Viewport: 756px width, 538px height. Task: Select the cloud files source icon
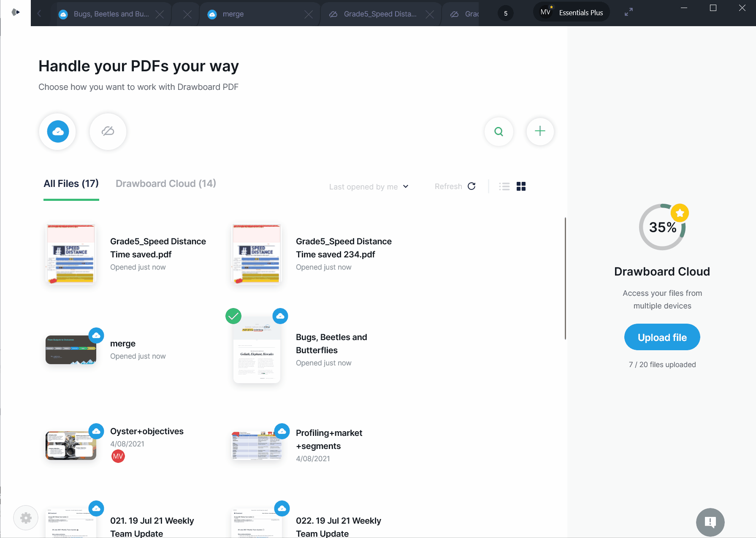[x=58, y=132]
